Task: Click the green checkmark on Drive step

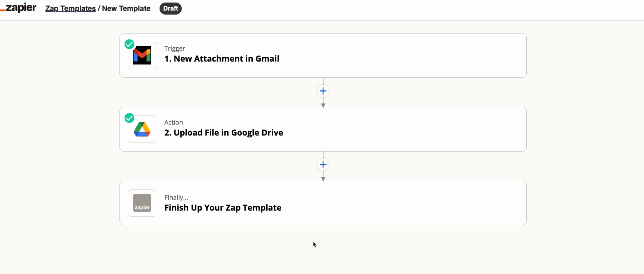Action: (x=129, y=118)
